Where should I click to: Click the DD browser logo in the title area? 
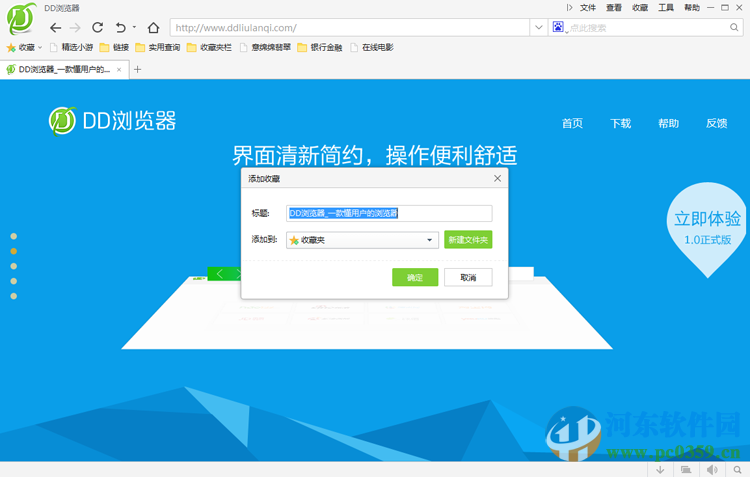[21, 19]
